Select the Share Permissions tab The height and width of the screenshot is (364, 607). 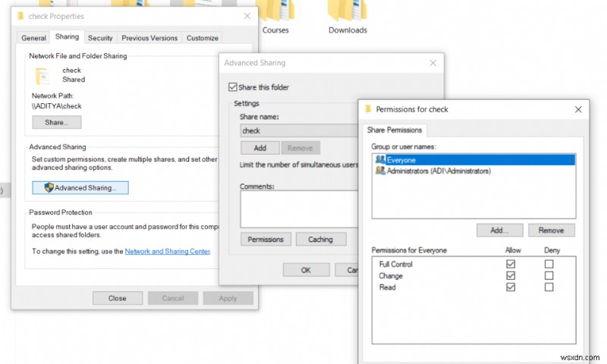coord(395,130)
